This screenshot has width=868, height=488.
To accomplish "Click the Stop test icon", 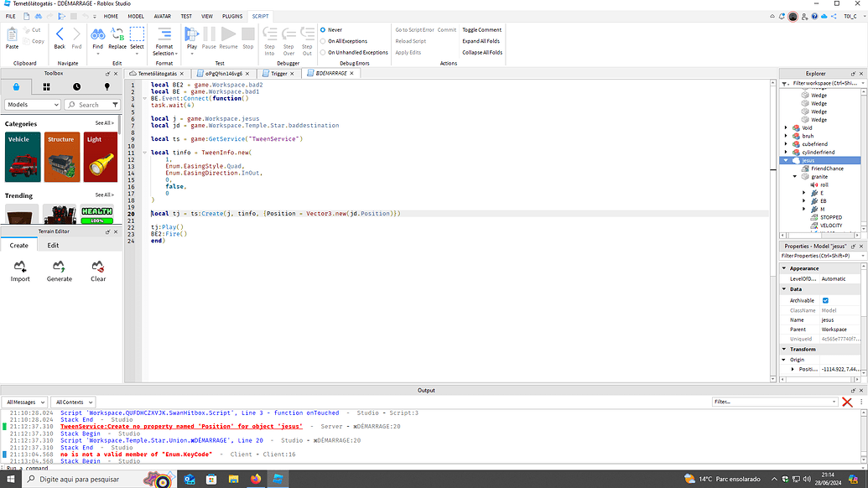I will (x=248, y=34).
